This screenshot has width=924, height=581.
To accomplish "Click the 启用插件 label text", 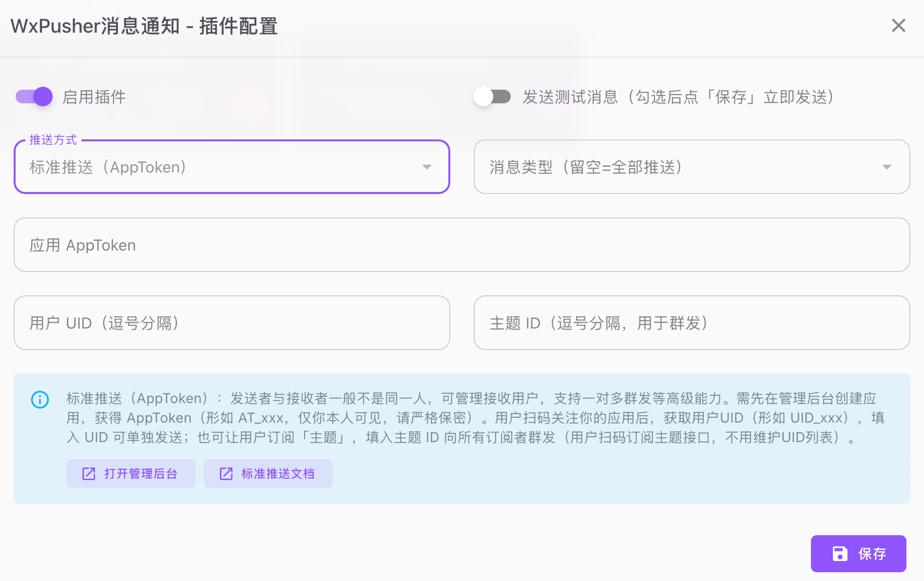I will [x=94, y=97].
